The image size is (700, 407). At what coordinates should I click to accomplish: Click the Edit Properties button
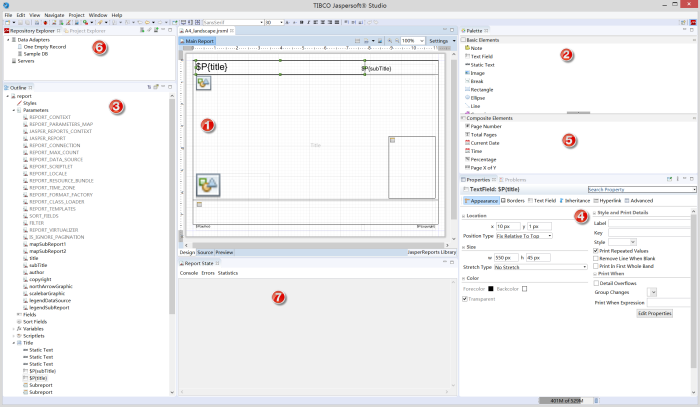coord(654,313)
